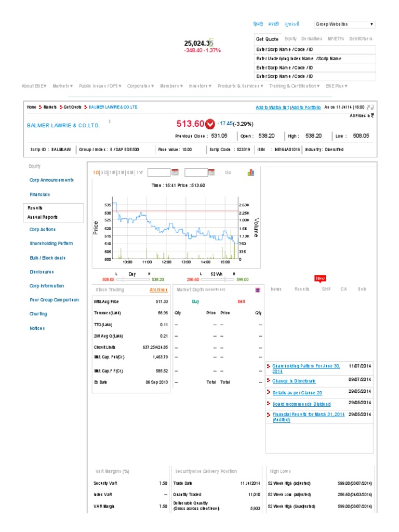Expand the Investors menu

click(x=200, y=86)
